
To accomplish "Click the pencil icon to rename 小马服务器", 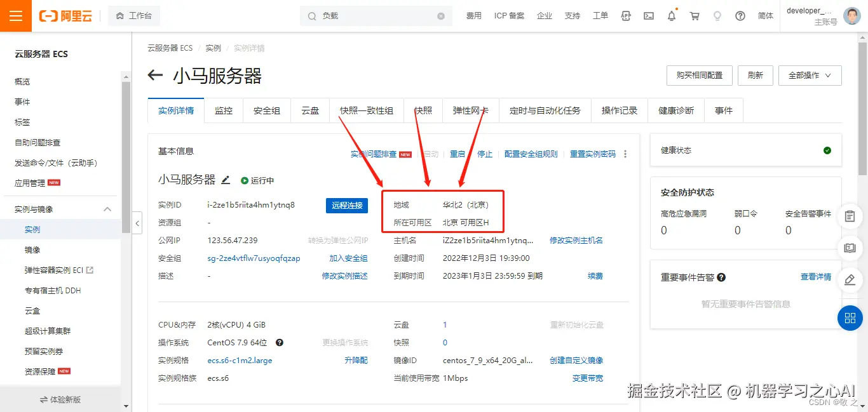I will pyautogui.click(x=226, y=180).
